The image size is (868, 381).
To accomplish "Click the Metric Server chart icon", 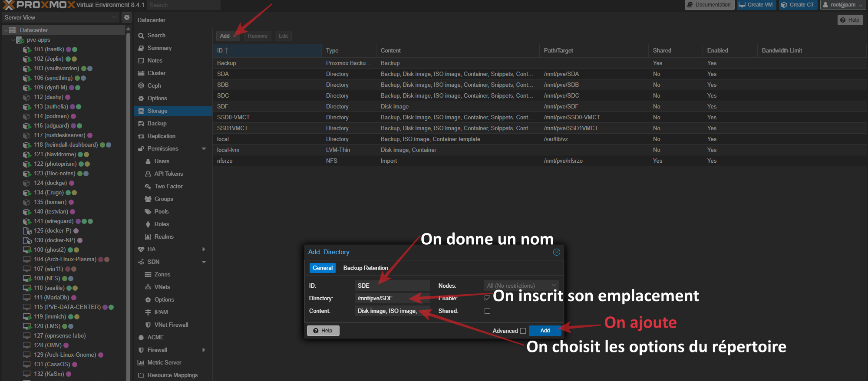I will point(141,363).
